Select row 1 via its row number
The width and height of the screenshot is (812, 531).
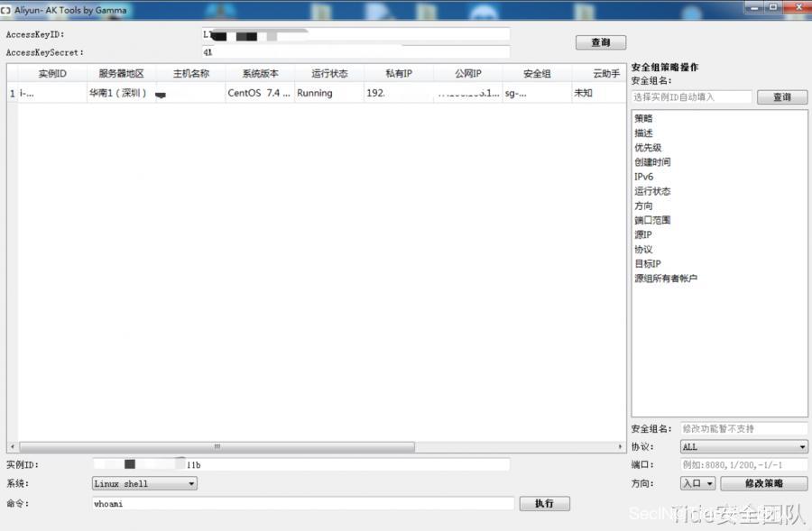[x=13, y=93]
